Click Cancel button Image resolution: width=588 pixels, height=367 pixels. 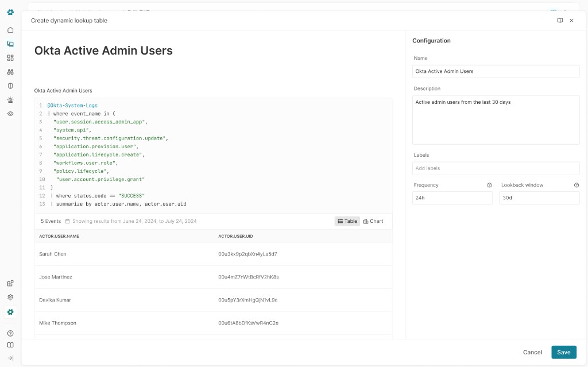tap(532, 352)
